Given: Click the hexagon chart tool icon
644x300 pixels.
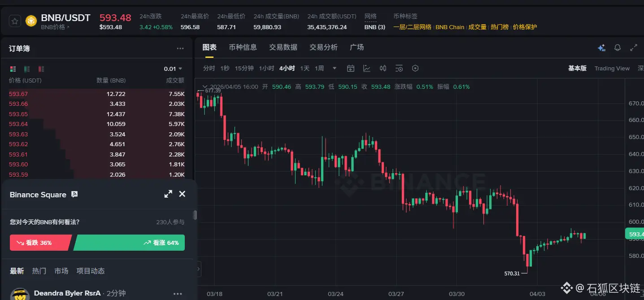Looking at the screenshot, I should pos(415,68).
